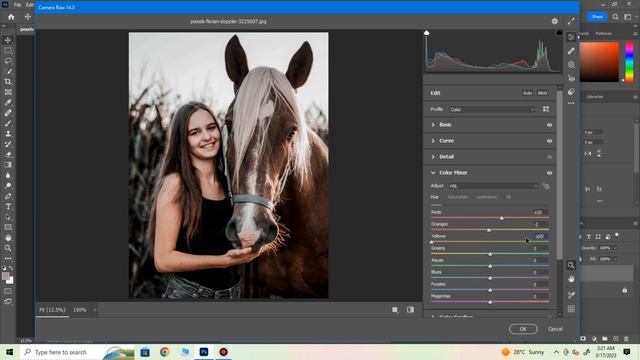Viewport: 640px width, 360px height.
Task: Click the Auto button
Action: pyautogui.click(x=527, y=93)
